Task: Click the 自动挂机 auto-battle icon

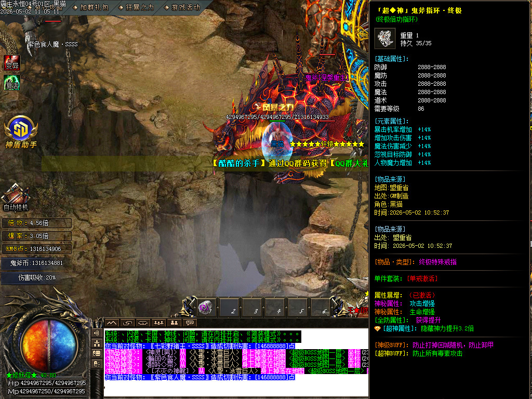Action: (16, 197)
